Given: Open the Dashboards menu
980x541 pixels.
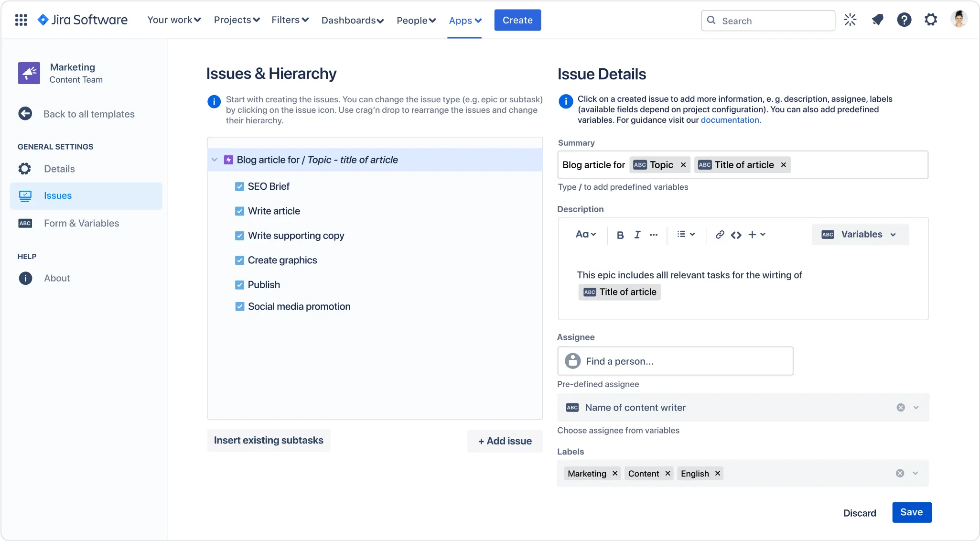Looking at the screenshot, I should pyautogui.click(x=353, y=20).
